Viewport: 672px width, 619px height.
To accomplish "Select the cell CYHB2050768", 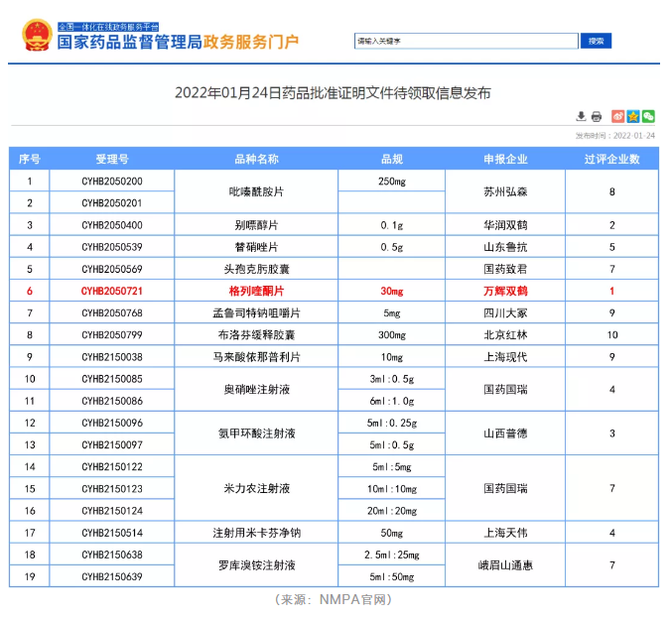I will click(112, 313).
